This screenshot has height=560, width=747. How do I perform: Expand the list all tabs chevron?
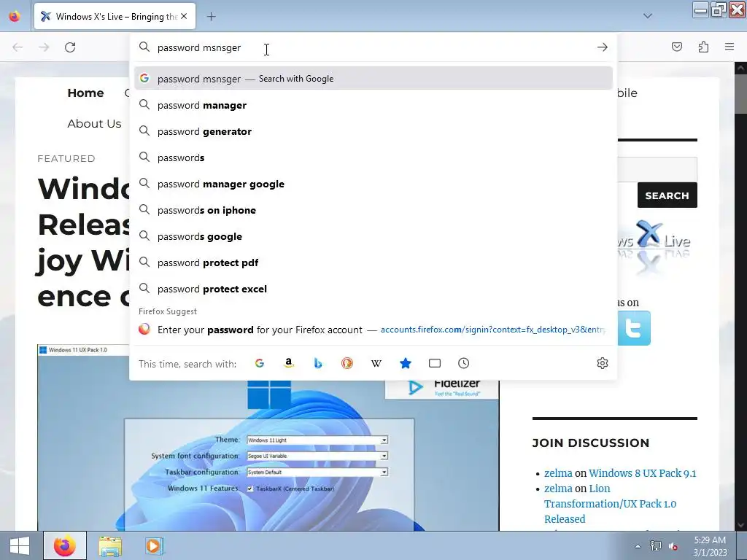(x=648, y=16)
